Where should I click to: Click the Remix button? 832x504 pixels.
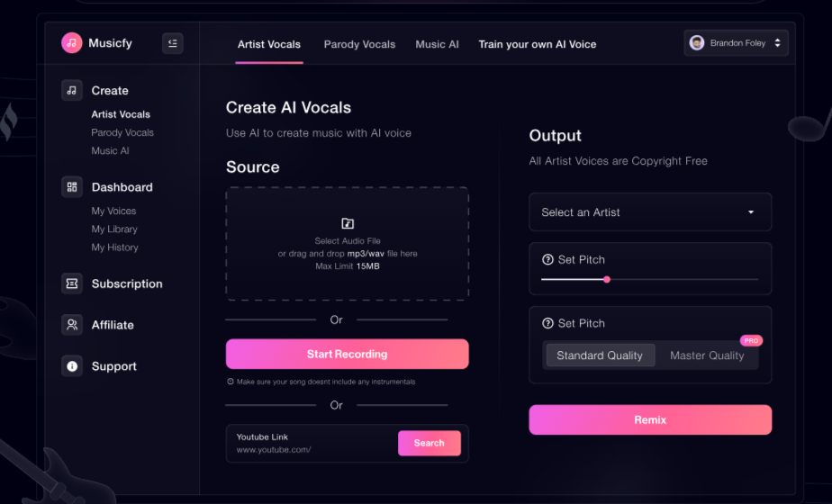(x=650, y=419)
